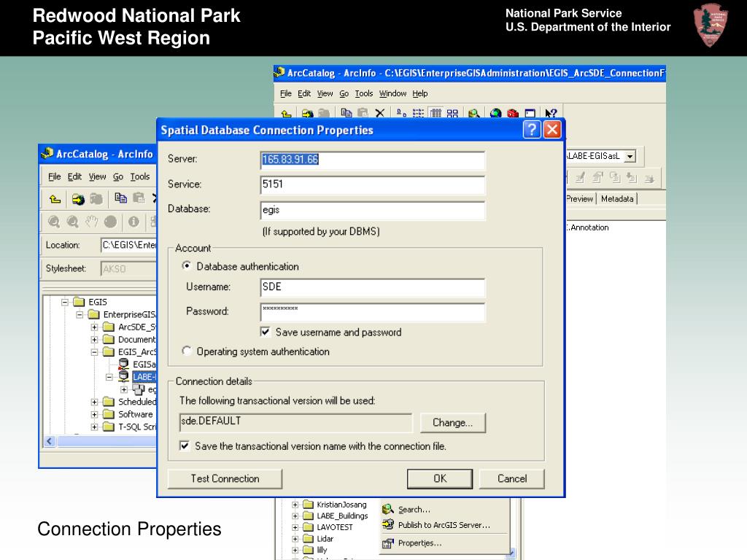Switch to the Metadata tab
The image size is (747, 560).
coord(617,198)
